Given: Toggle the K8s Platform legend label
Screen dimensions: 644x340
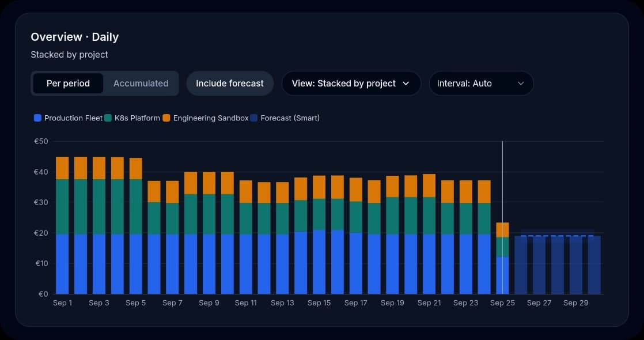Looking at the screenshot, I should coord(137,118).
